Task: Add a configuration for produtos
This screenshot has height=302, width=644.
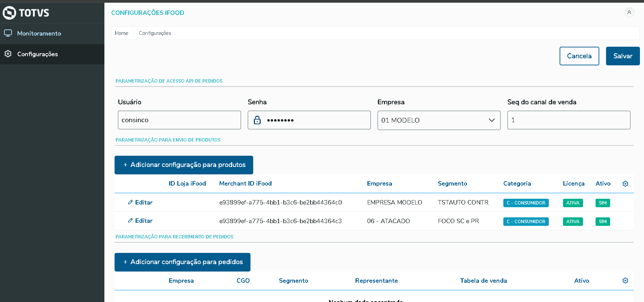Action: tap(184, 165)
